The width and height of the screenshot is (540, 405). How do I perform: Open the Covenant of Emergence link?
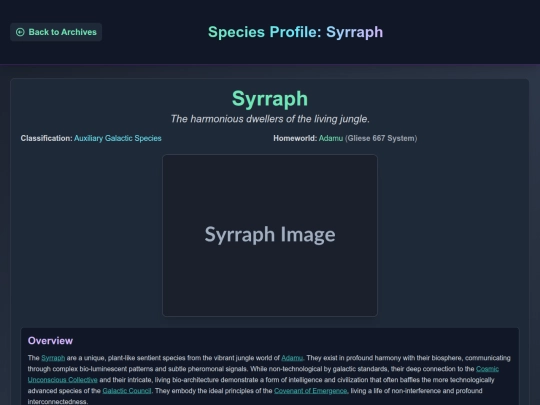click(311, 391)
